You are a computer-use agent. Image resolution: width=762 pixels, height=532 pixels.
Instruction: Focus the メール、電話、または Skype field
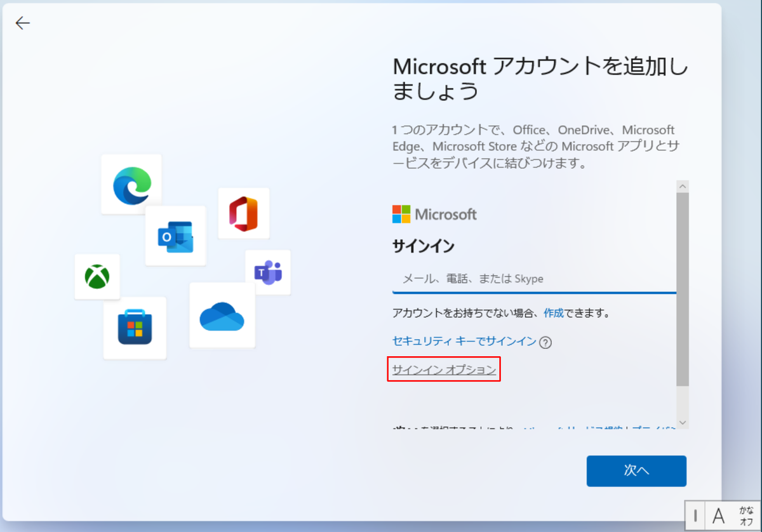(x=534, y=279)
